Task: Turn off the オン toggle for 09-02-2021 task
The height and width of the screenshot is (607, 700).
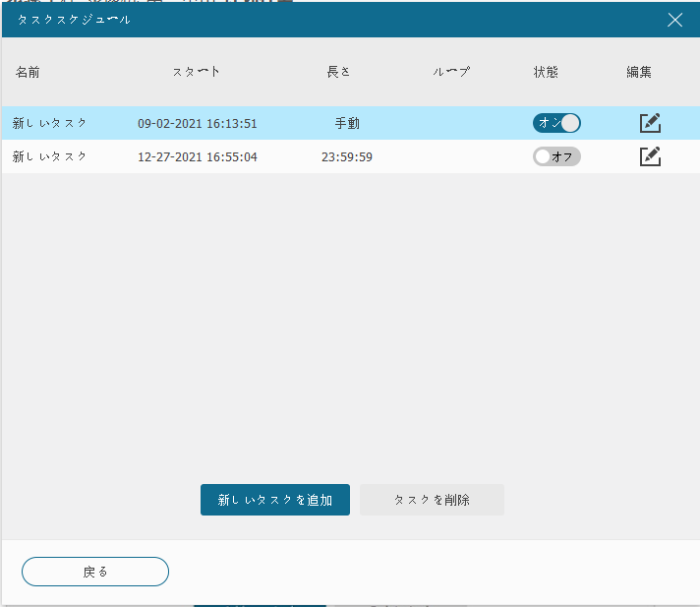Action: pos(556,123)
